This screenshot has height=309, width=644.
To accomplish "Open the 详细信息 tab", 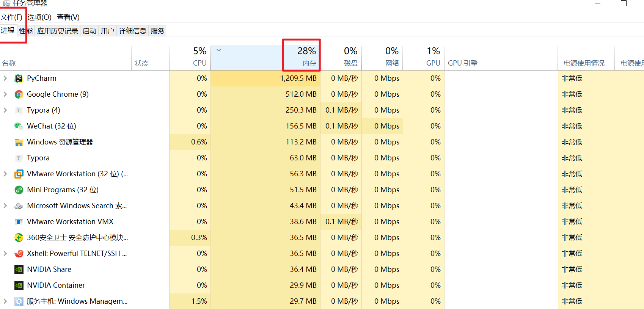I will tap(132, 31).
